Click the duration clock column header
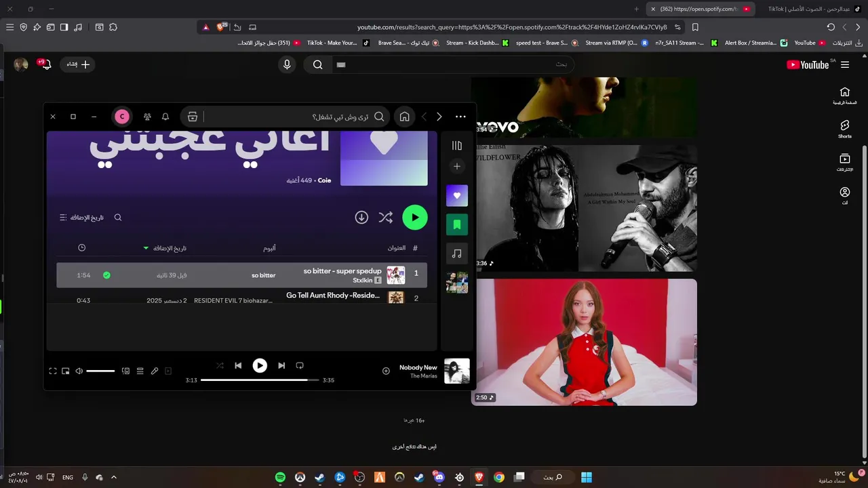868x488 pixels. point(82,248)
